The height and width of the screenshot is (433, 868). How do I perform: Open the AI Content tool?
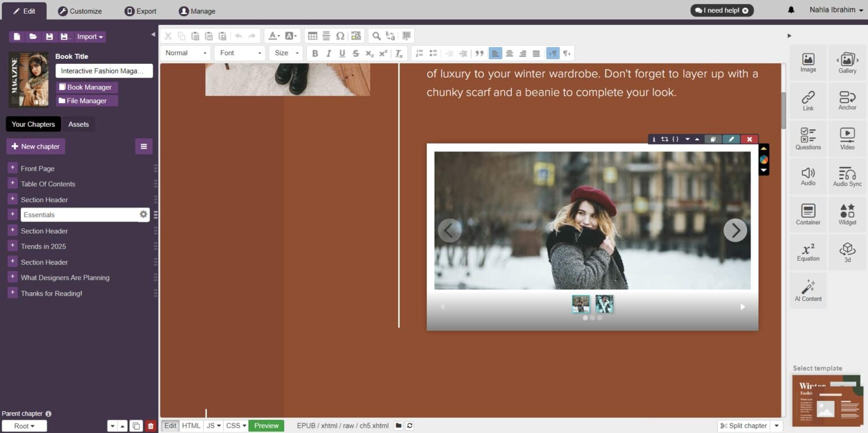[x=808, y=290]
